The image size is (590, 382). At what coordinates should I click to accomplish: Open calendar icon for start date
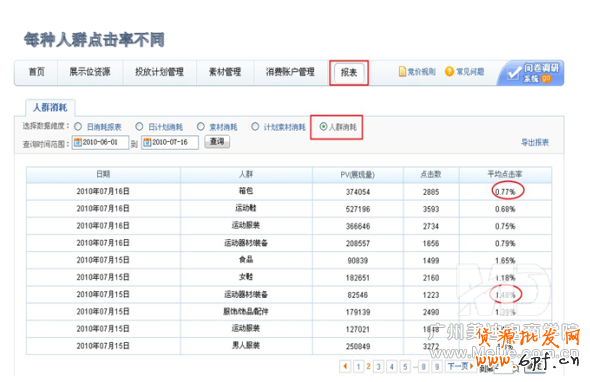click(x=78, y=142)
